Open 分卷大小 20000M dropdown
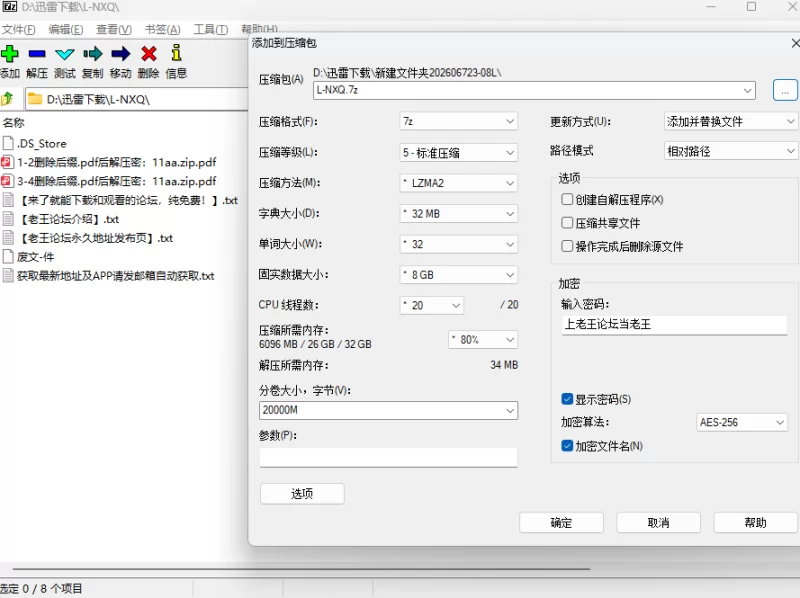 pyautogui.click(x=510, y=410)
